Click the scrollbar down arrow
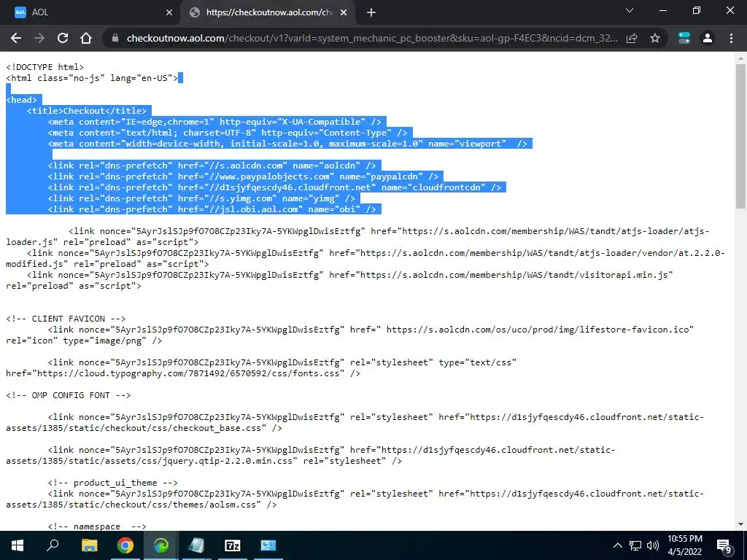The width and height of the screenshot is (747, 560). (740, 524)
